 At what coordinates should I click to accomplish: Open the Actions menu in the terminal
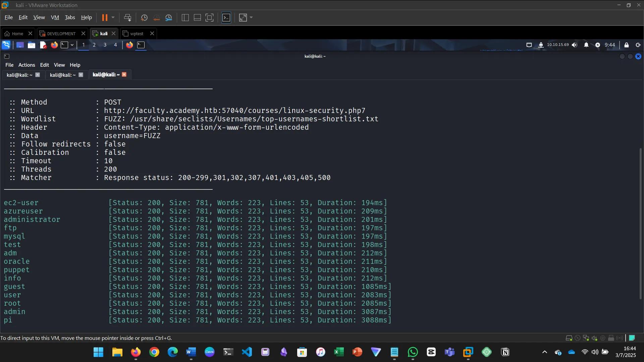click(26, 65)
